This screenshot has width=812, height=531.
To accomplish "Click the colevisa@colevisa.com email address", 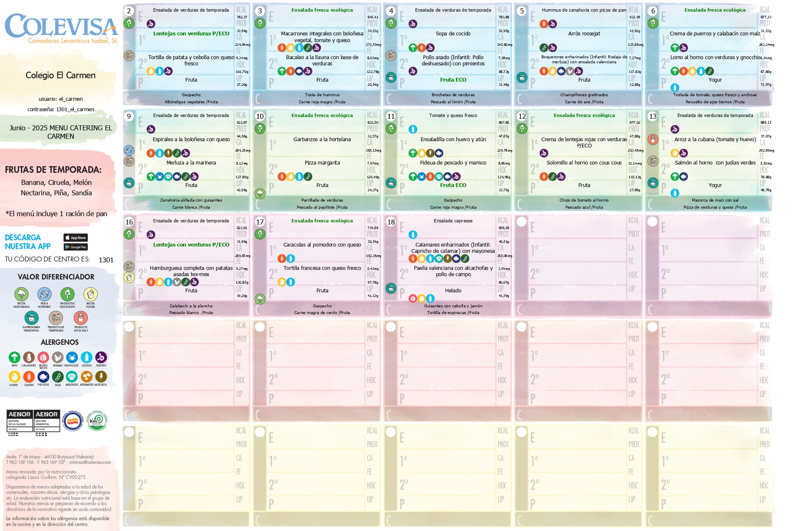I will point(90,462).
